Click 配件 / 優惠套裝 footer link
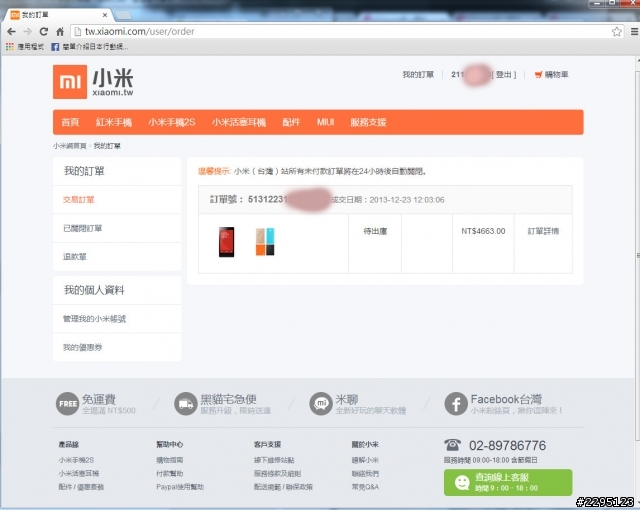 (81, 487)
